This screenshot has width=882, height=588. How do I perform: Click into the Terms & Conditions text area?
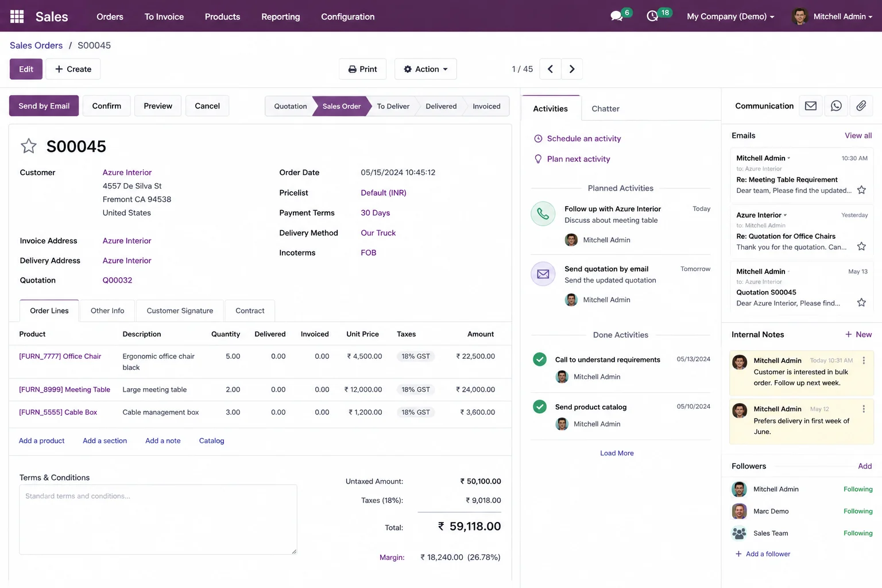[x=158, y=520]
